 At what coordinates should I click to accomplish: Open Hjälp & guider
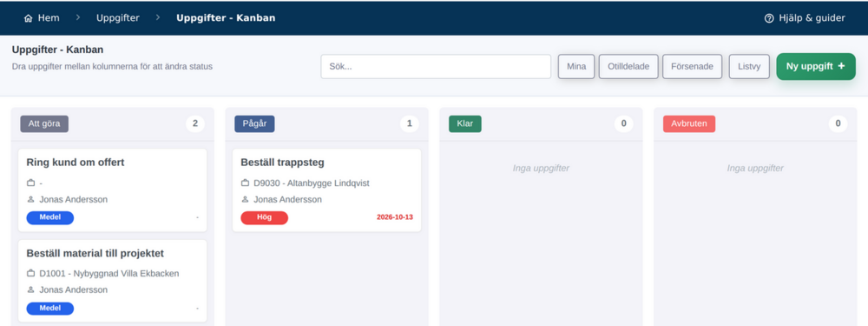click(x=805, y=17)
